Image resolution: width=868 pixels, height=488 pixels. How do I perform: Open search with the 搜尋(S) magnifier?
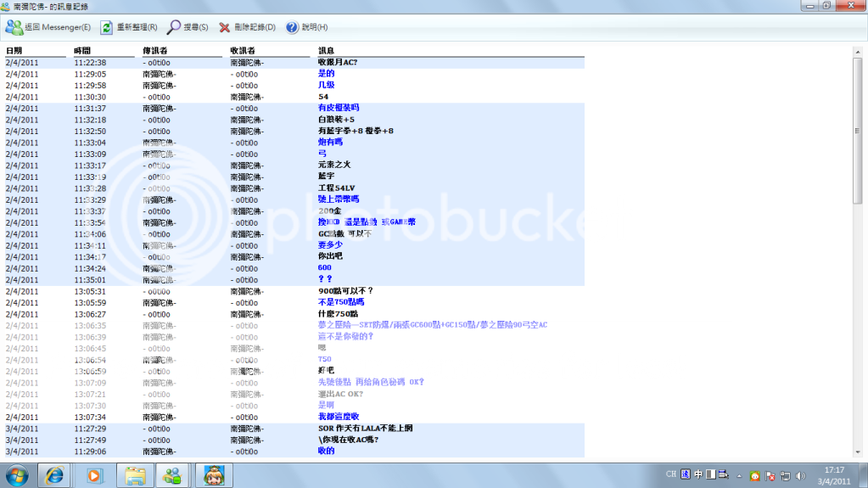[x=188, y=27]
